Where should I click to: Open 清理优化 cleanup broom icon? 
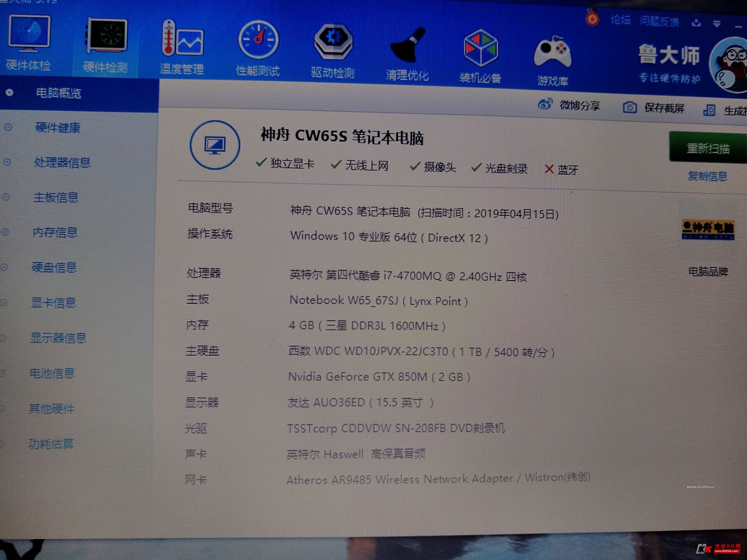pyautogui.click(x=407, y=45)
